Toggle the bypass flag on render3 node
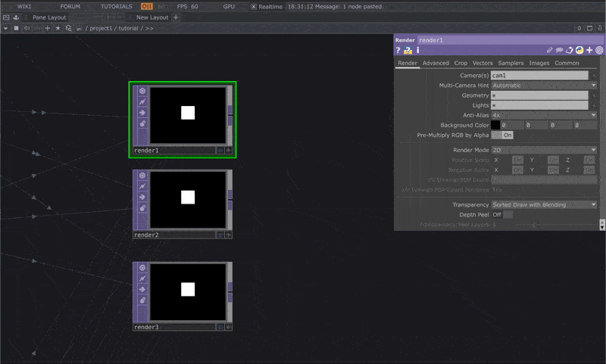606x364 pixels. coord(142,278)
